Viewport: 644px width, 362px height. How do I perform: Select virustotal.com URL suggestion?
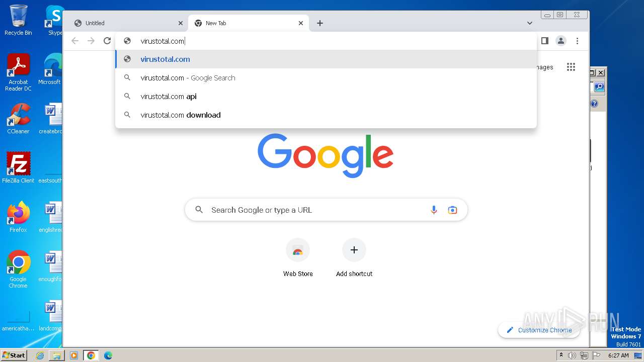coord(326,59)
